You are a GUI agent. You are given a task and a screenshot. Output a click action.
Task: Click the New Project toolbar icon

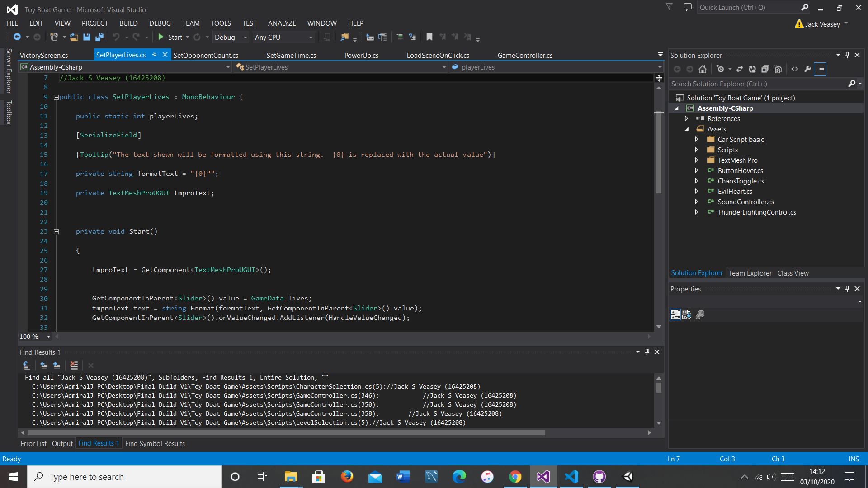point(54,37)
